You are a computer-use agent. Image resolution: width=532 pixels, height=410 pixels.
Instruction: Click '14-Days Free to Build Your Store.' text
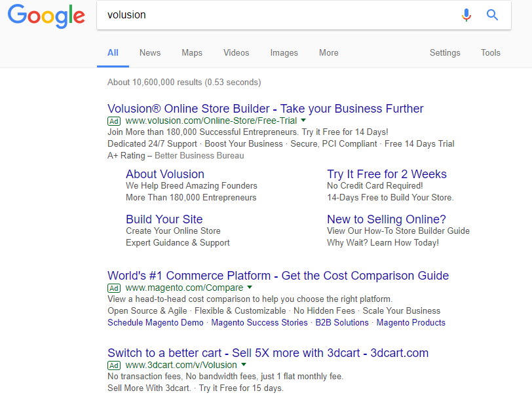(x=390, y=197)
